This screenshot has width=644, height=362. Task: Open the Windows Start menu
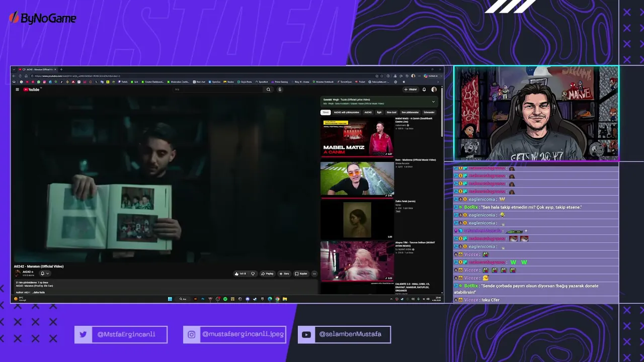[170, 299]
